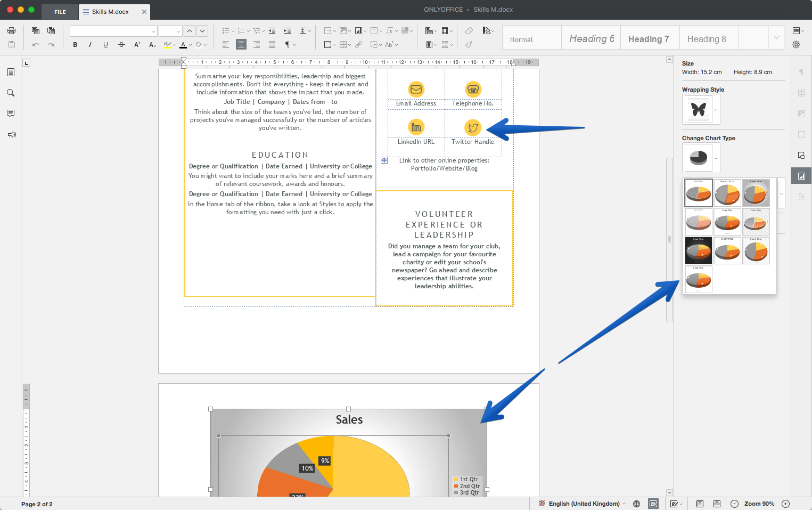Expand the paragraph styles gallery
Image resolution: width=812 pixels, height=510 pixels.
click(776, 38)
